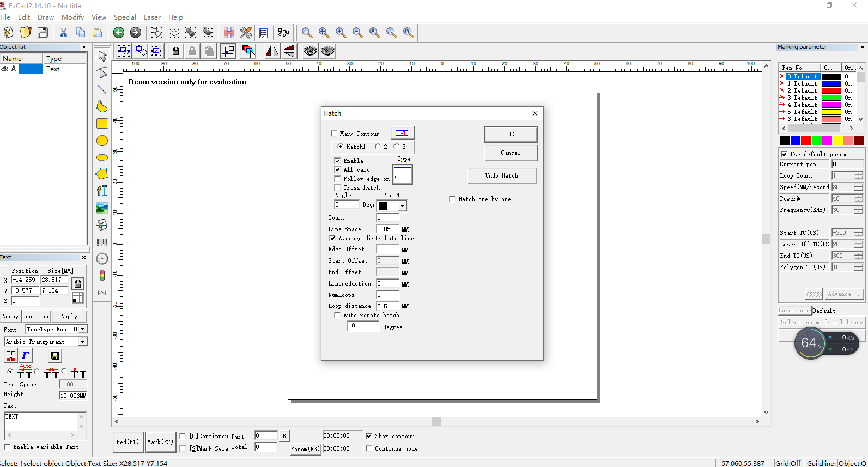Open the Modify menu
The image size is (868, 467).
(x=72, y=17)
